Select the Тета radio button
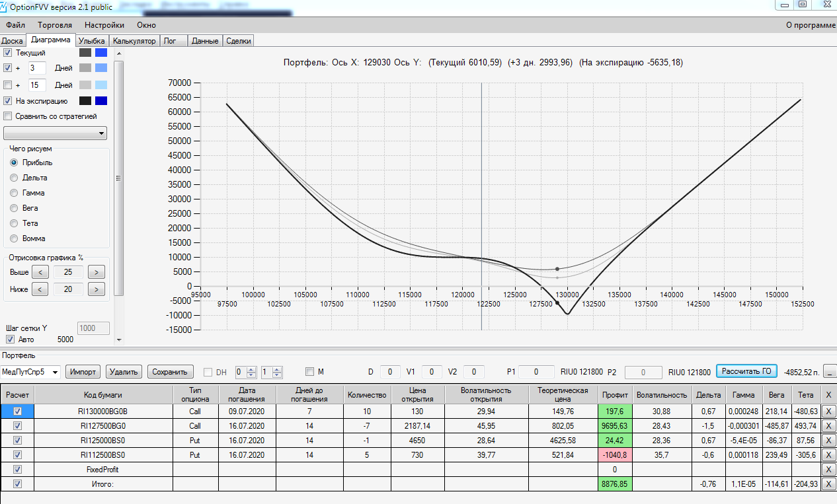 [14, 223]
